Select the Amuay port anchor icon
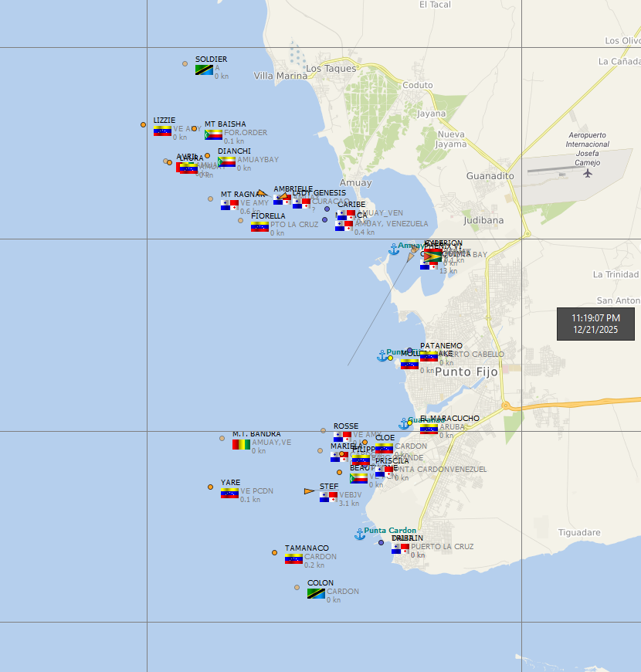Screen dimensions: 641x672 [394, 249]
